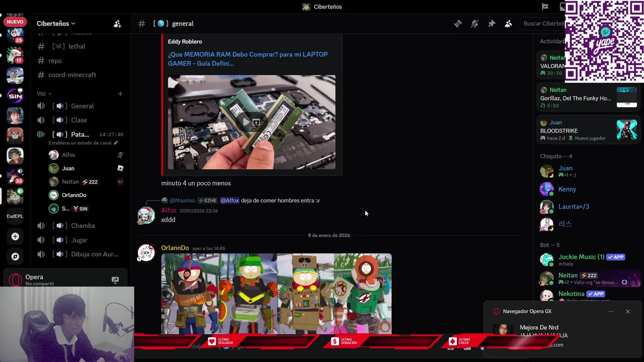Open the EsdEPL server
The height and width of the screenshot is (362, 644).
(15, 216)
